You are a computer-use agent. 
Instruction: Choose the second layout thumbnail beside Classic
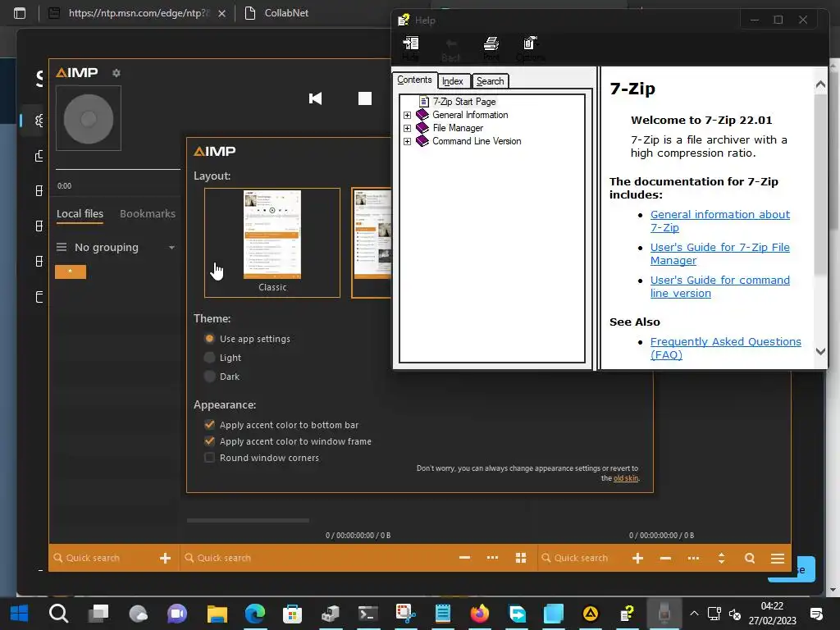click(x=372, y=243)
